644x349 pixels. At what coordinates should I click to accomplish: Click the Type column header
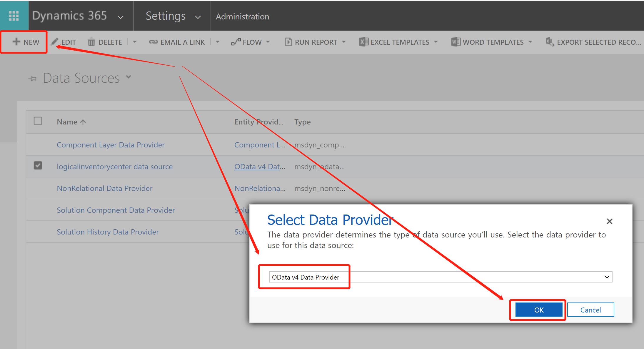[x=303, y=122]
